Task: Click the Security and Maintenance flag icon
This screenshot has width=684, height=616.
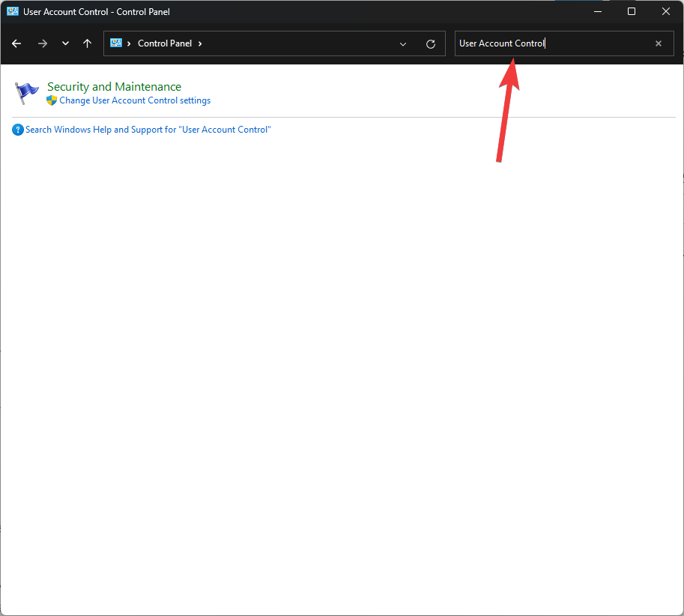Action: pyautogui.click(x=27, y=93)
